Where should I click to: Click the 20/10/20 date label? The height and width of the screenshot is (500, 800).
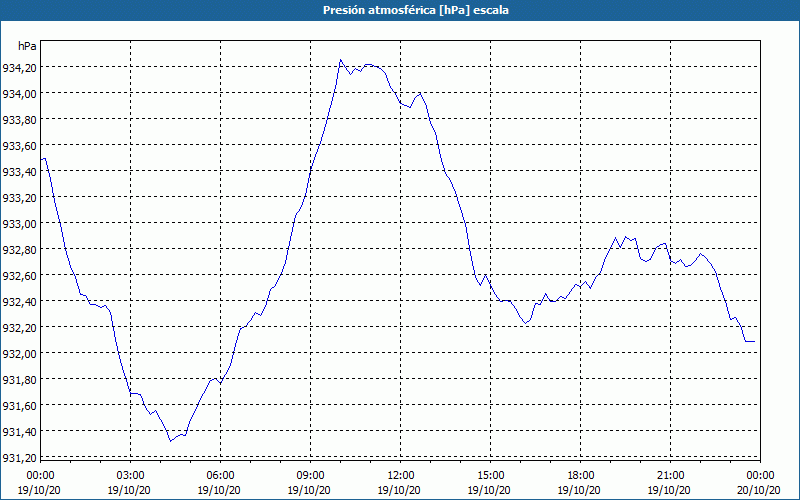760,490
